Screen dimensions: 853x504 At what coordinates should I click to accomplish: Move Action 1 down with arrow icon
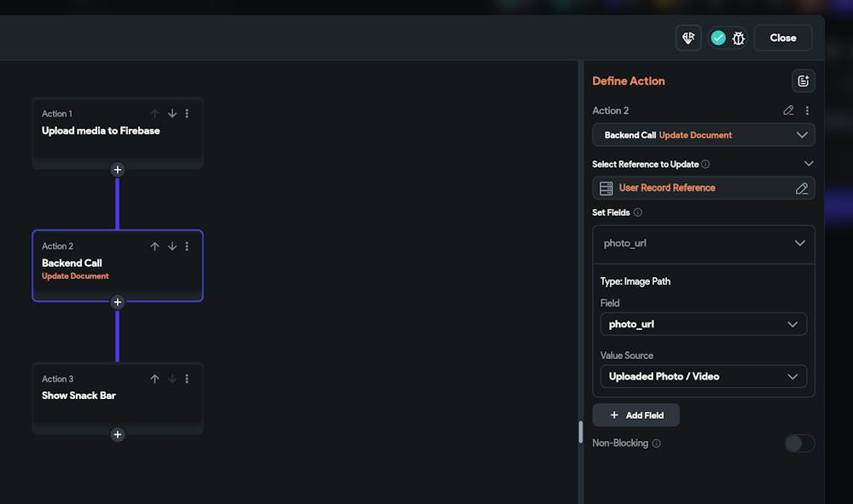172,113
